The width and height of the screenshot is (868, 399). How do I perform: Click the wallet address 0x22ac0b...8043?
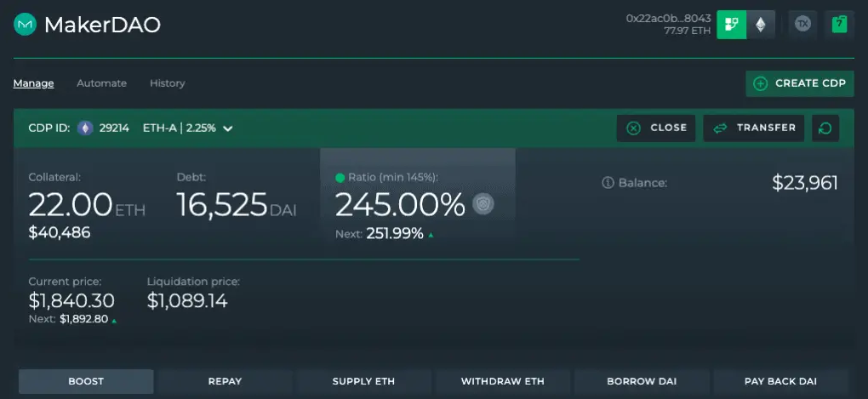click(x=668, y=18)
